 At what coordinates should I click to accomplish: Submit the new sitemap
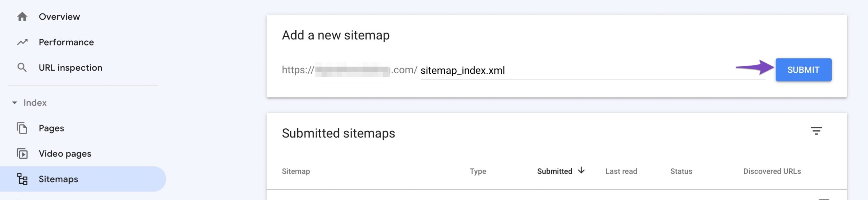pos(803,70)
